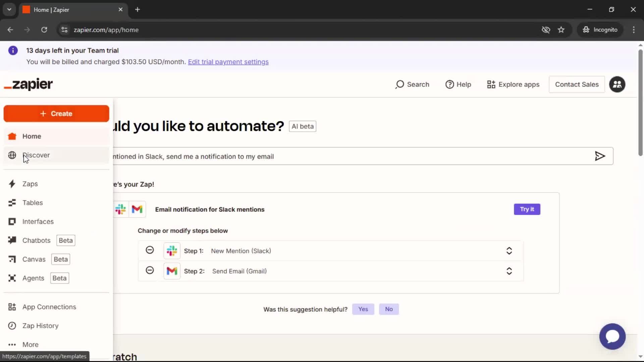This screenshot has height=362, width=644.
Task: Click the Try it button
Action: pos(527,209)
